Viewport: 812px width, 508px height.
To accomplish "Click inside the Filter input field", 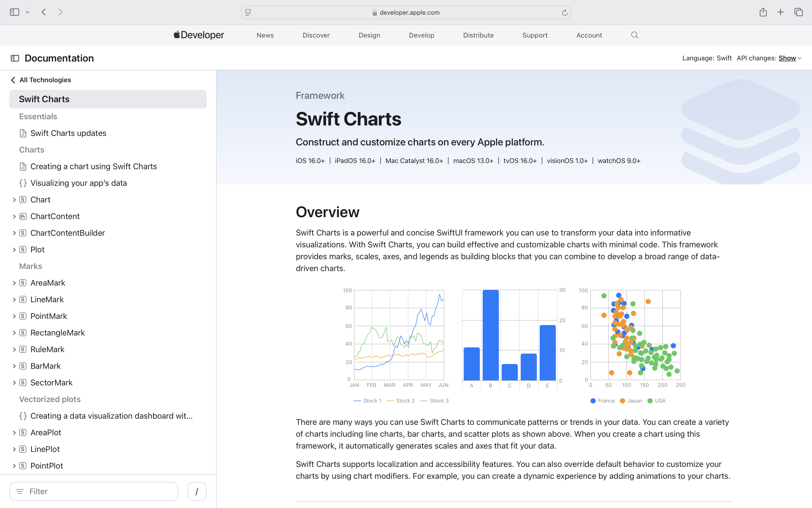I will 94,491.
